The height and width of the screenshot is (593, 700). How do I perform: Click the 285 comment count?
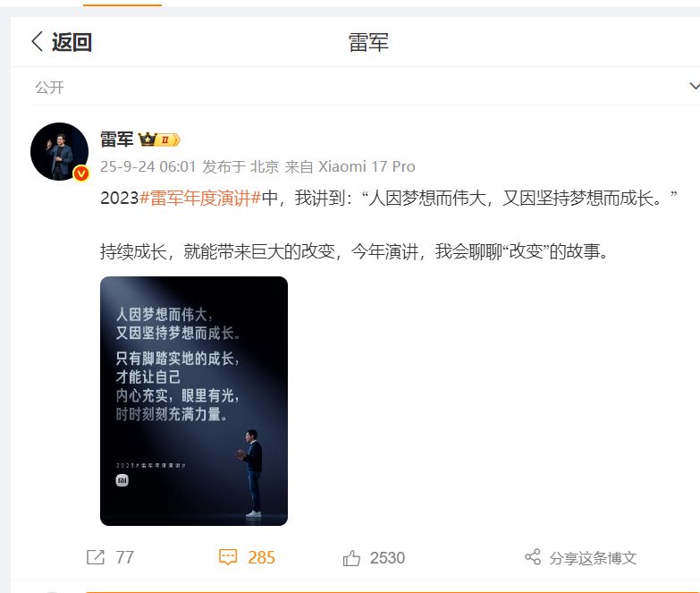(262, 558)
